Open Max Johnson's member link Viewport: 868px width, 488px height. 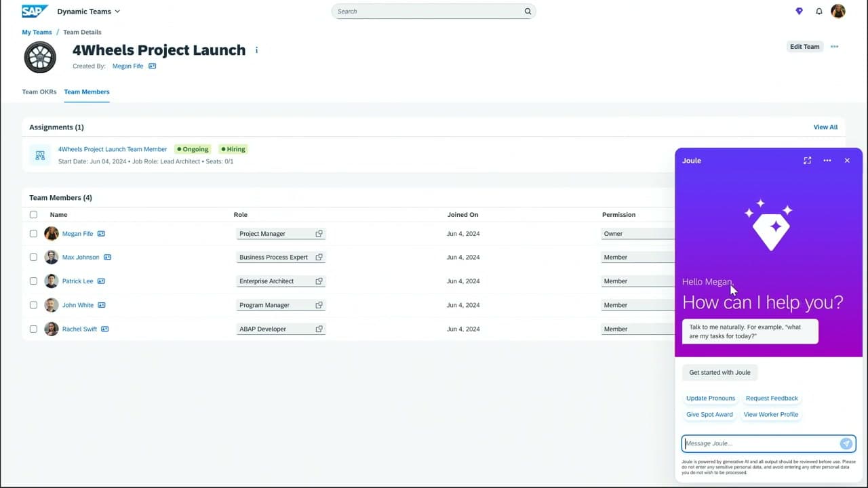pos(81,258)
